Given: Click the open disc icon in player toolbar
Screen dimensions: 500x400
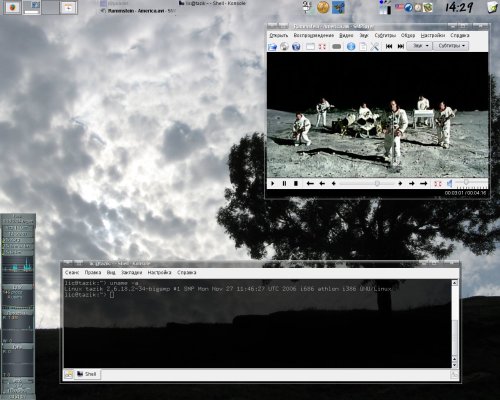Looking at the screenshot, I should (x=284, y=46).
